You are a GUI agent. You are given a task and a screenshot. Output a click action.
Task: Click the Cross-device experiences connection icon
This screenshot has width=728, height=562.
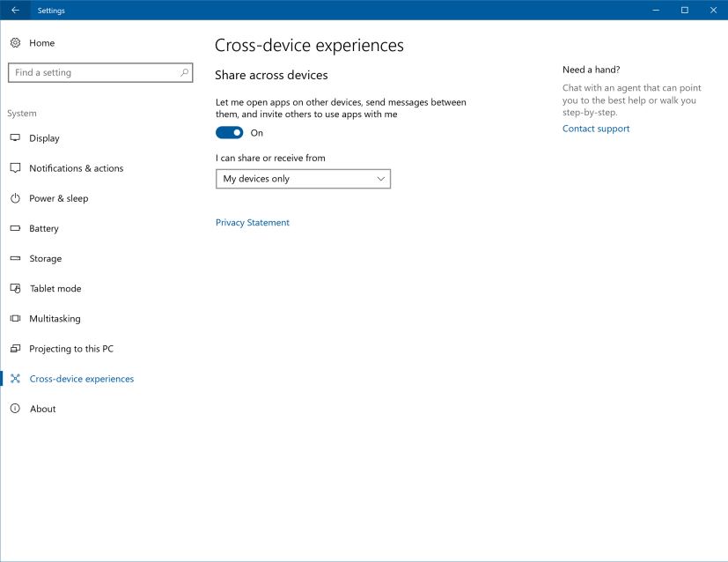[15, 379]
